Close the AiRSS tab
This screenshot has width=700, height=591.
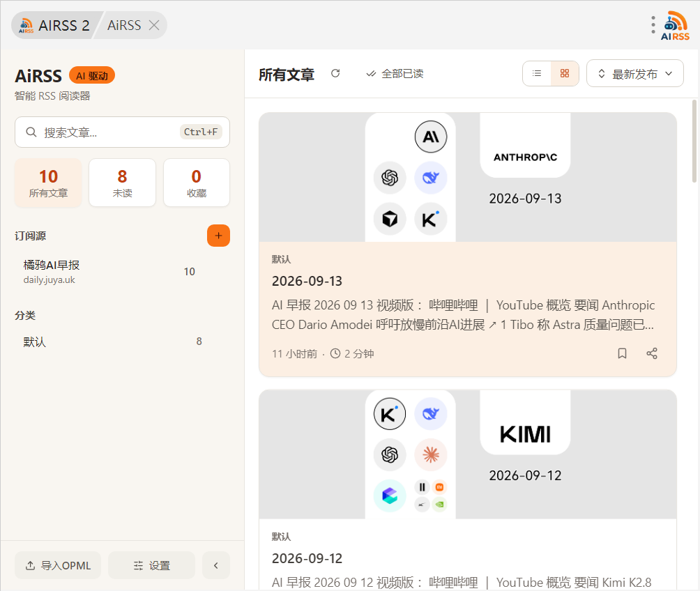pos(154,26)
